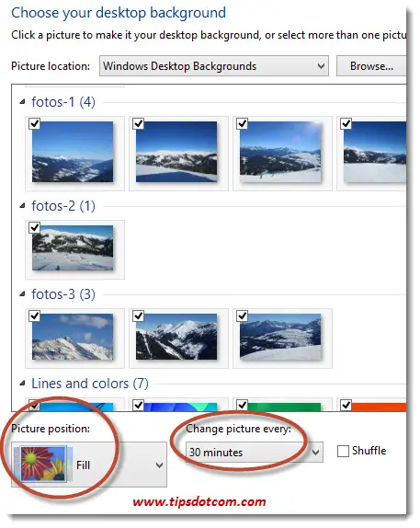
Task: Open the Picture location dropdown
Action: click(214, 66)
